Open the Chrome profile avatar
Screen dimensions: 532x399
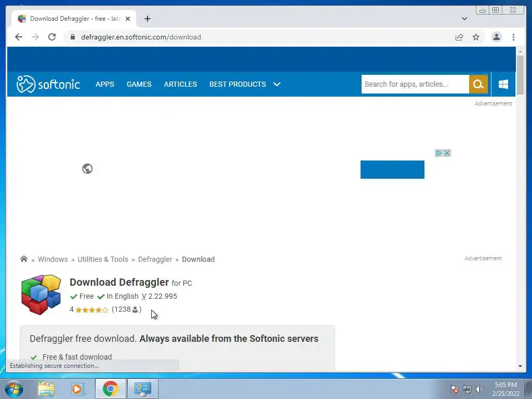496,37
